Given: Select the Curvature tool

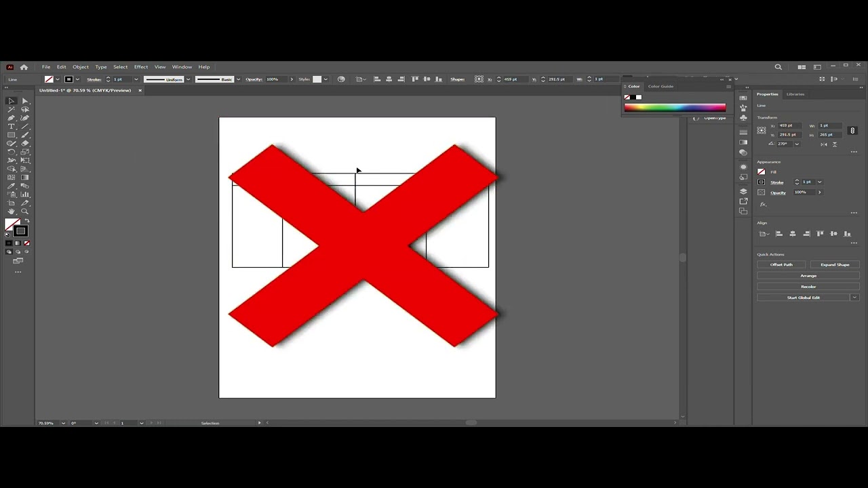Looking at the screenshot, I should click(x=24, y=118).
